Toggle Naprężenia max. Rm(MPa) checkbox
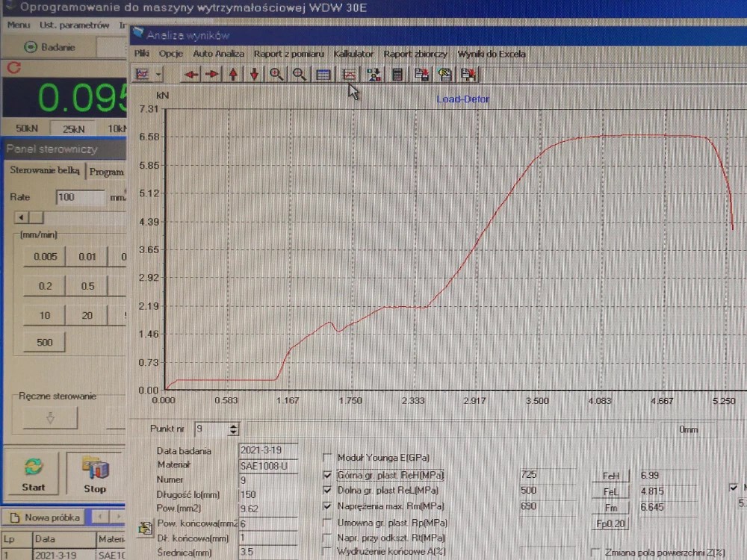The image size is (747, 560). tap(327, 507)
